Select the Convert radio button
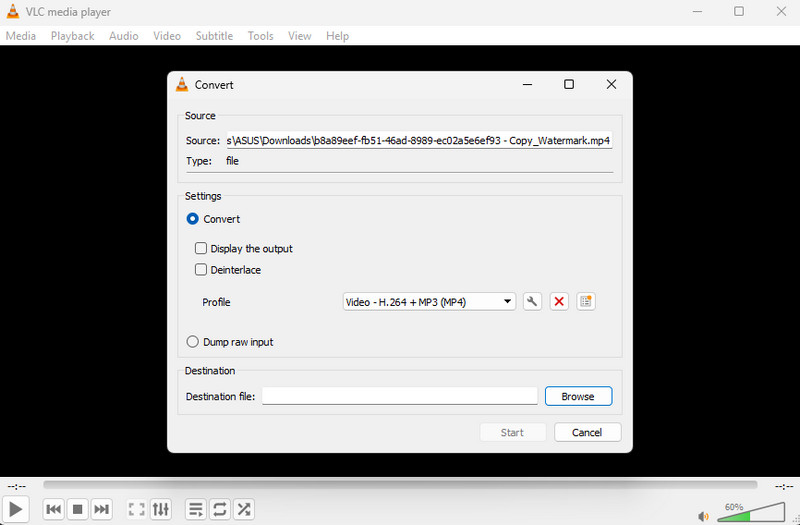 [192, 219]
